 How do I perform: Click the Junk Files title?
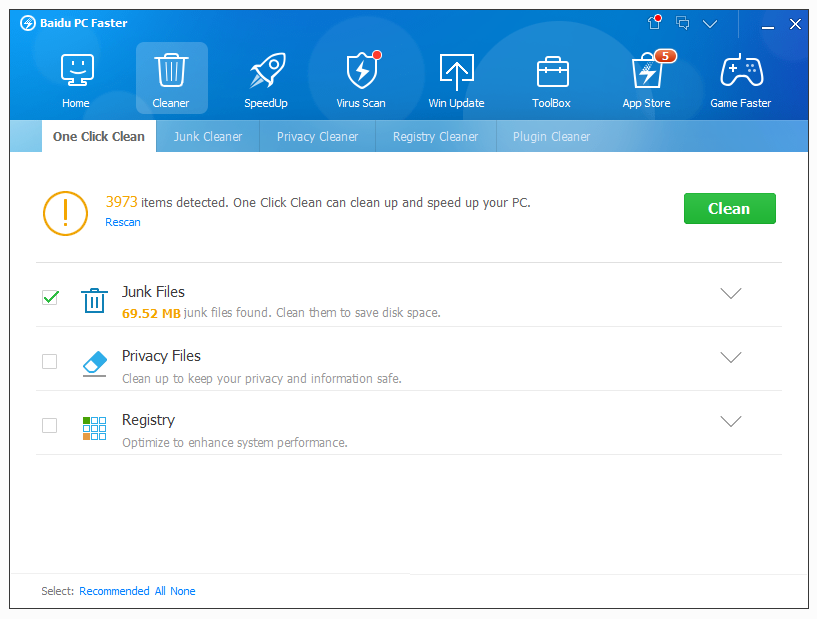coord(153,292)
